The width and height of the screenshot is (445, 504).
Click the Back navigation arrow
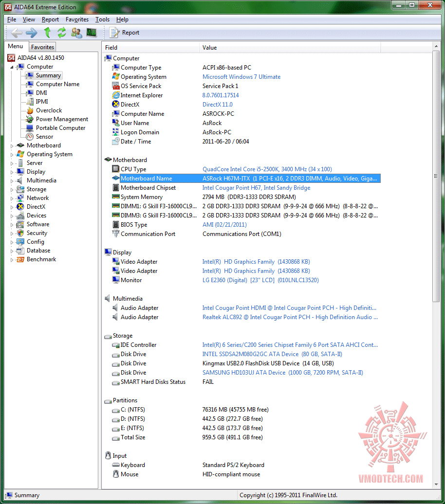click(17, 33)
